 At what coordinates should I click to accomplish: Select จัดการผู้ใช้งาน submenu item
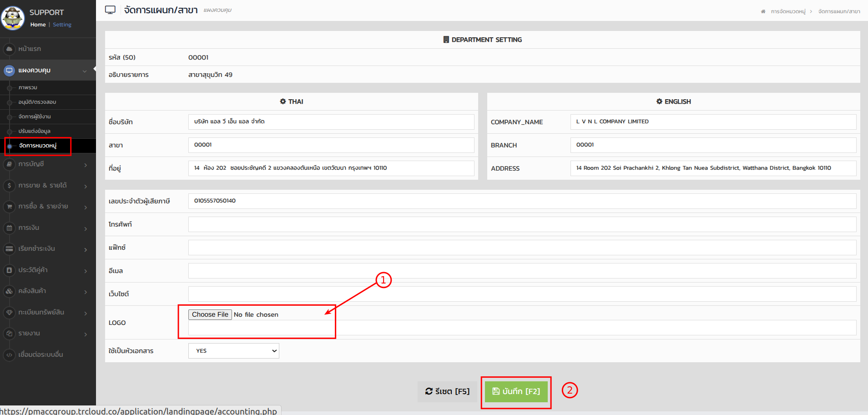[x=34, y=116]
